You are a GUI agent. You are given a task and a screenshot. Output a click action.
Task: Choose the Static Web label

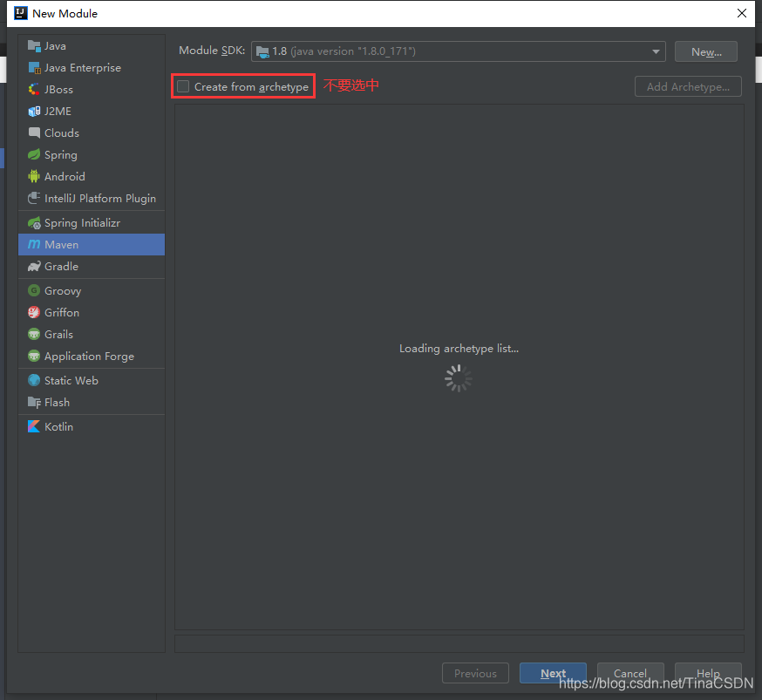[71, 380]
